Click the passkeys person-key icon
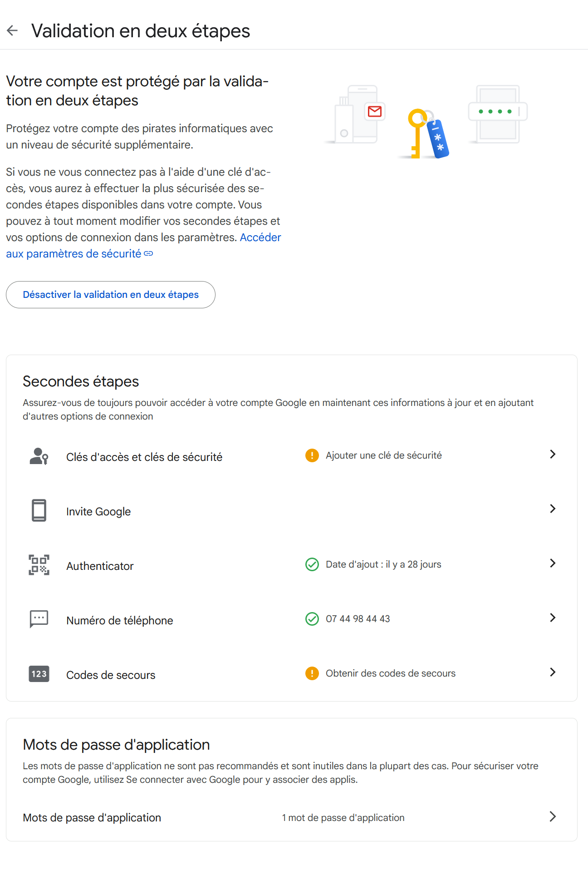This screenshot has height=875, width=588. 39,456
